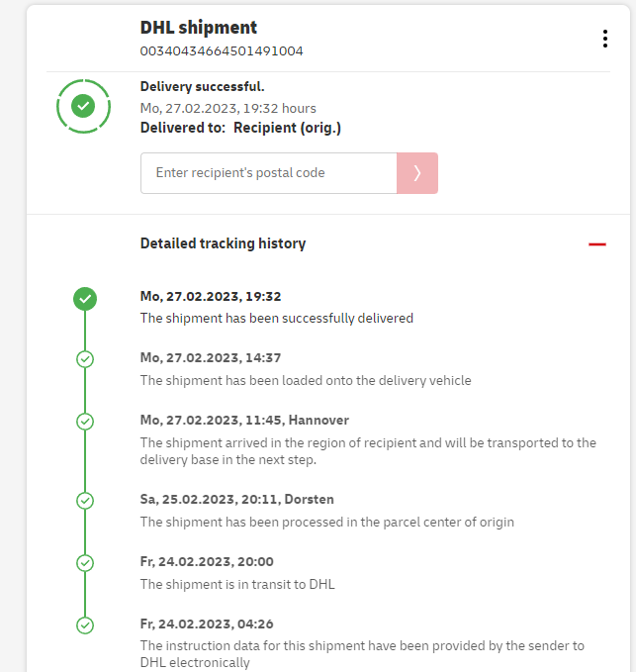Click the 'loaded onto the delivery vehicle' entry
The image size is (636, 672).
pyautogui.click(x=306, y=380)
